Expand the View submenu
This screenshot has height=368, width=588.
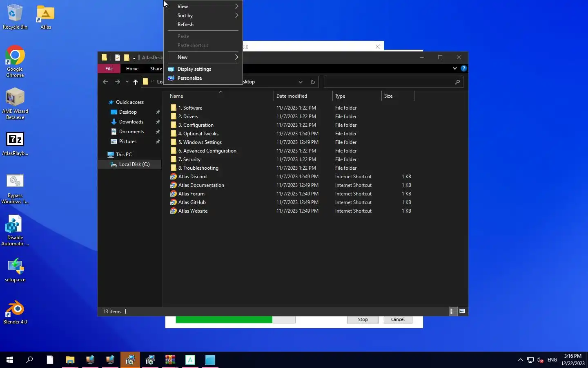[203, 6]
